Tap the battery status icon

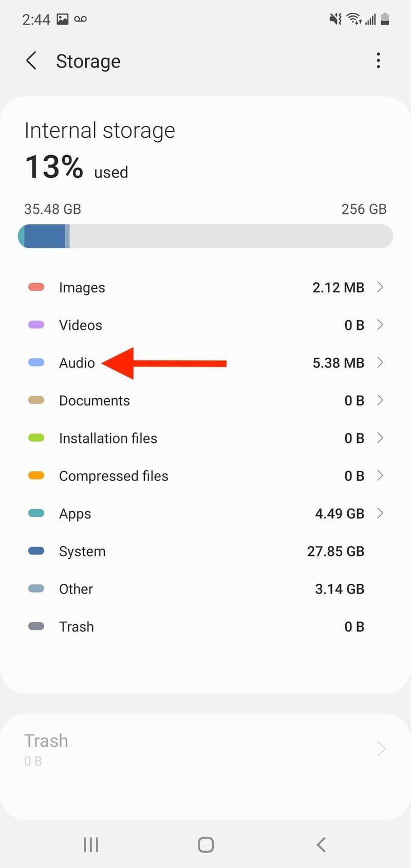(x=385, y=20)
